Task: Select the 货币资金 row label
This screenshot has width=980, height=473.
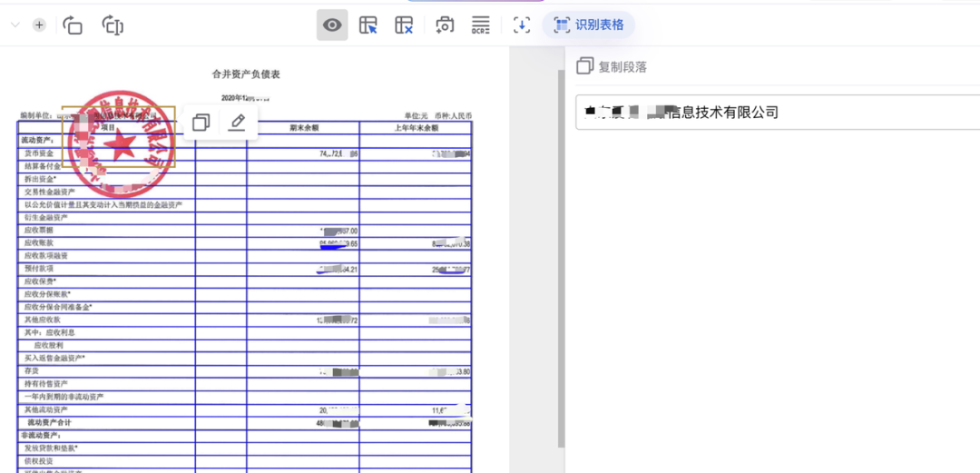Action: [x=39, y=153]
